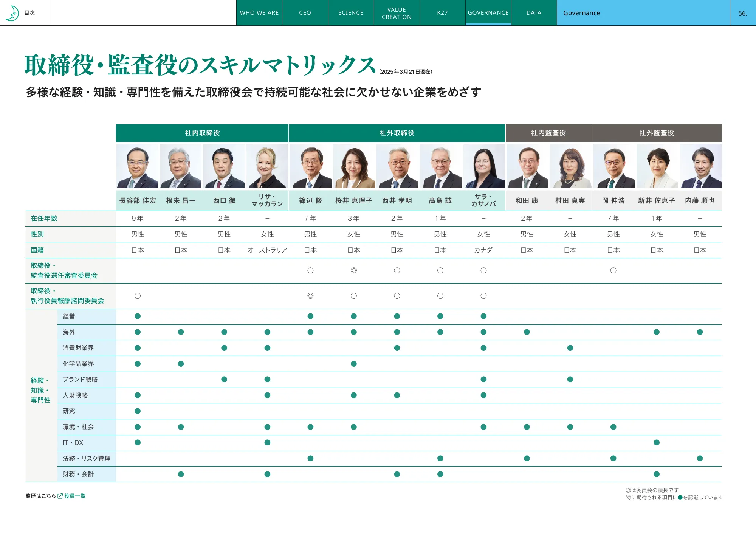Viewport: 756px width, 535px height.
Task: Select リサ・マッカラン's portrait photo
Action: pyautogui.click(x=268, y=166)
